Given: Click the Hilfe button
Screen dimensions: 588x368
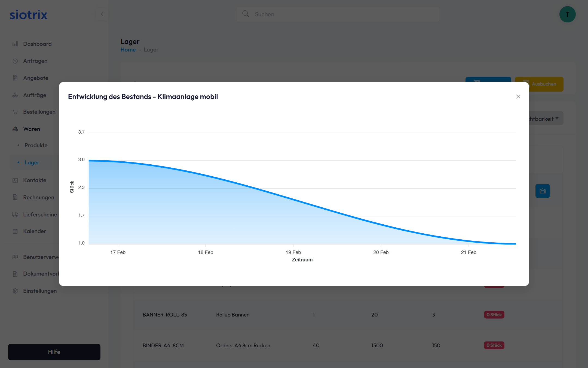Looking at the screenshot, I should point(54,352).
